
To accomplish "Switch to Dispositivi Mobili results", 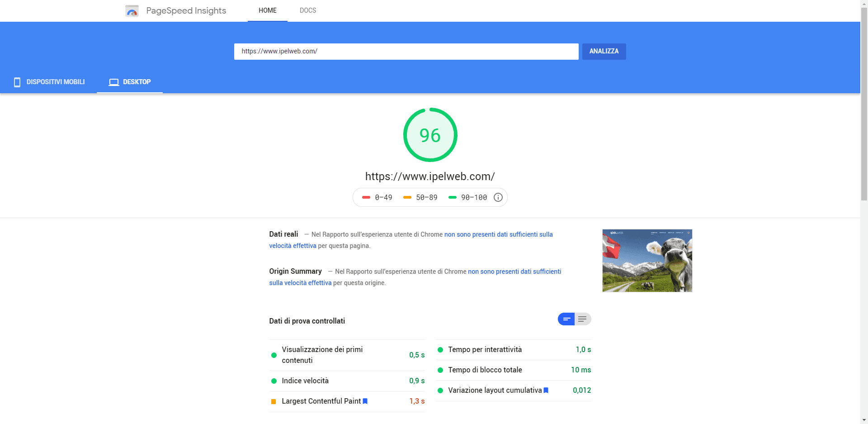I will pos(49,82).
